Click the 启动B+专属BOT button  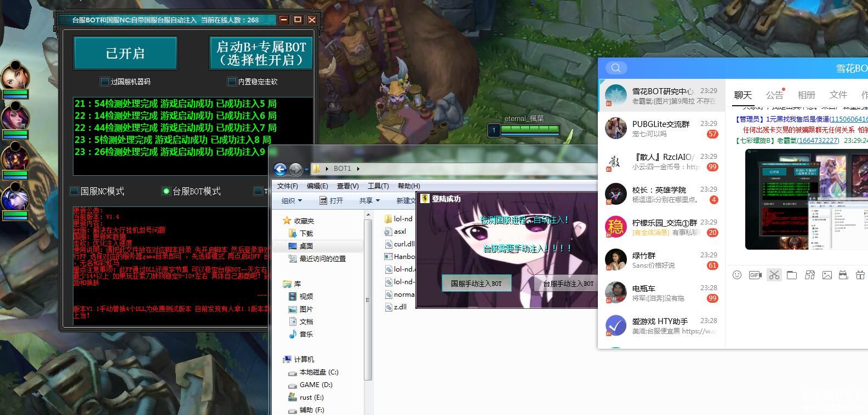coord(261,53)
